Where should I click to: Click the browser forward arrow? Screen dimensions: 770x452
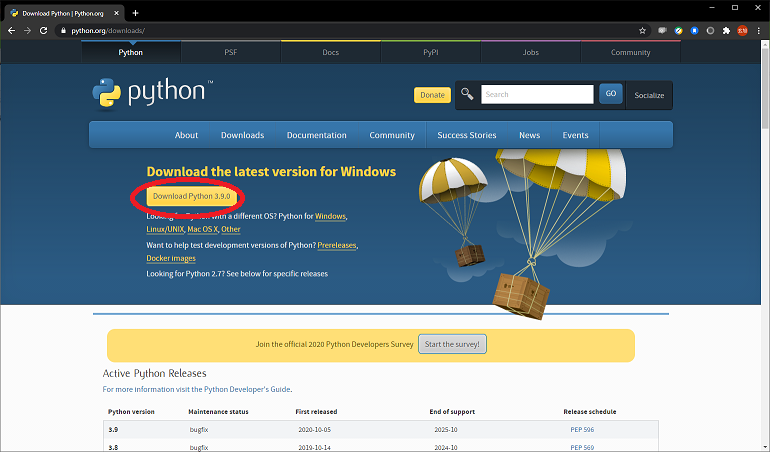pos(28,30)
